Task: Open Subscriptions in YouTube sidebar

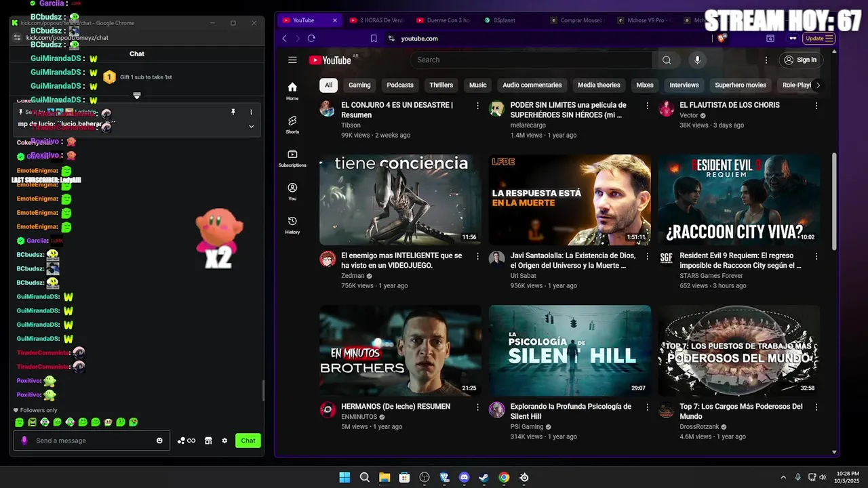Action: pyautogui.click(x=292, y=158)
